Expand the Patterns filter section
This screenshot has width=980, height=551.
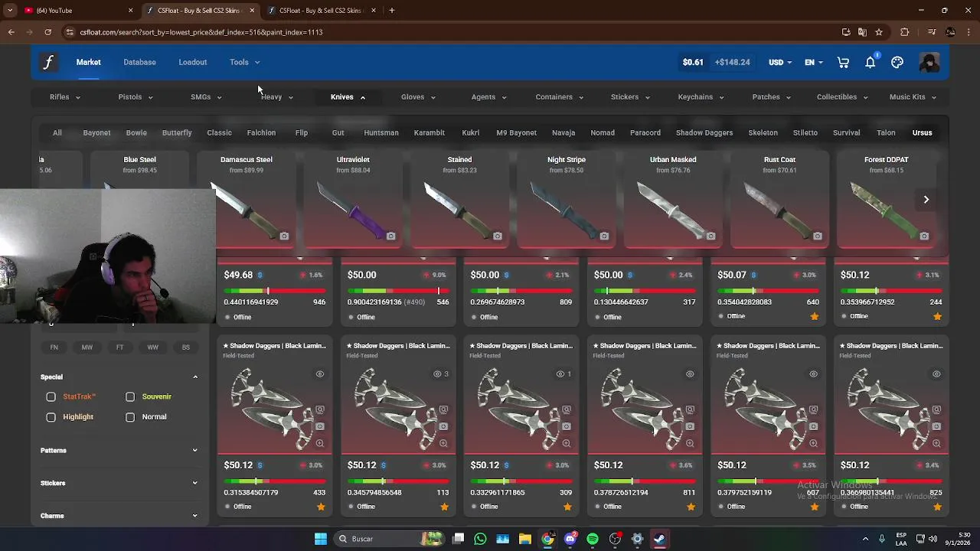[x=119, y=451]
